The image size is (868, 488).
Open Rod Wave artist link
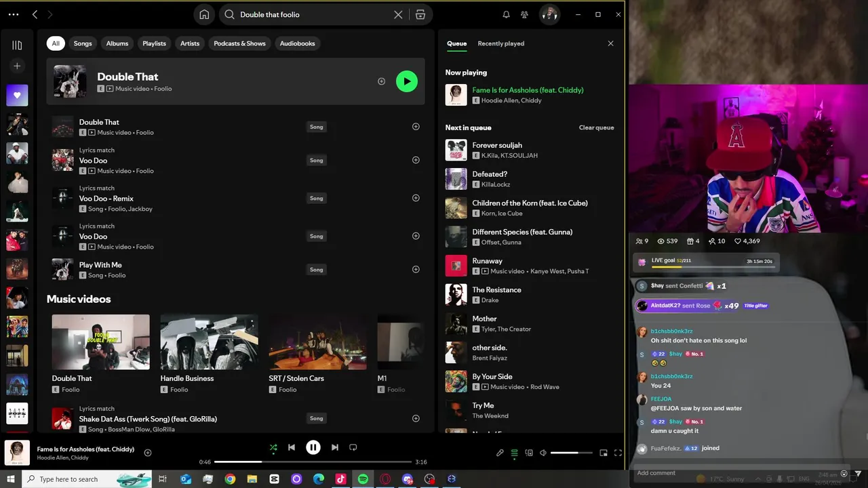[x=545, y=387]
